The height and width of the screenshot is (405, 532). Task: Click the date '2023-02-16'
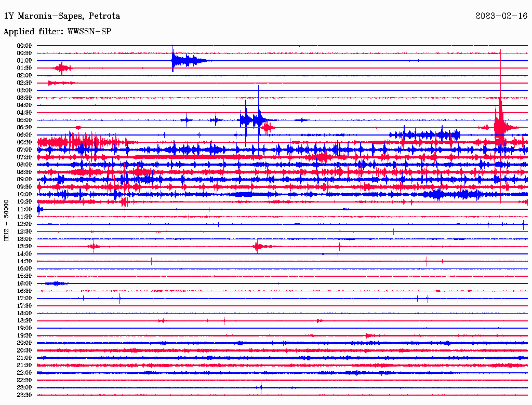coord(501,16)
